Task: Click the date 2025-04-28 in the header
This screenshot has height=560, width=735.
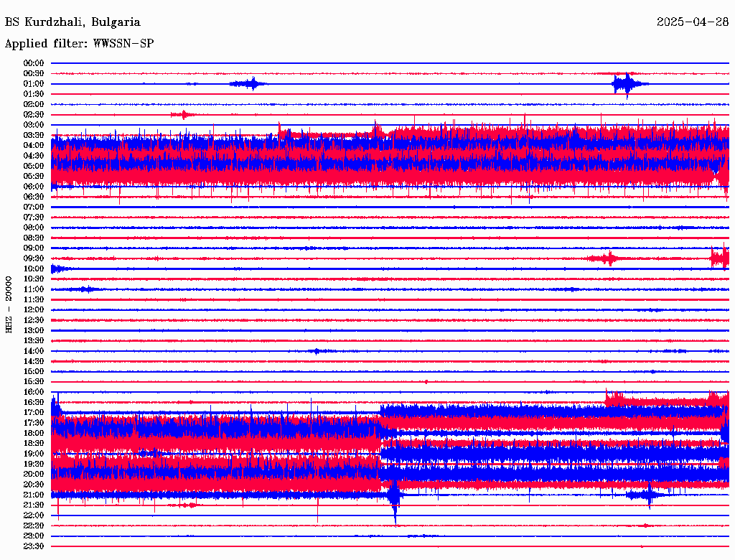Action: [x=692, y=22]
